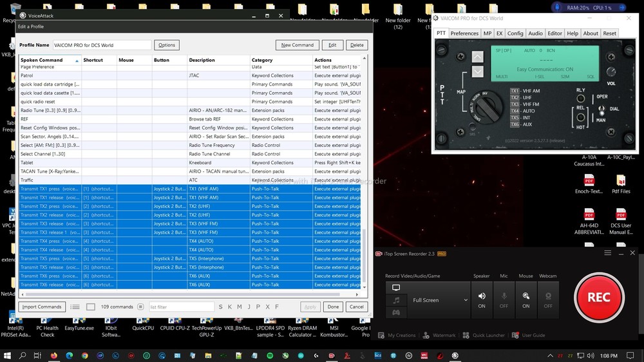Toggle the Speaker ON button
Viewport: 644px width, 362px height.
(x=482, y=300)
